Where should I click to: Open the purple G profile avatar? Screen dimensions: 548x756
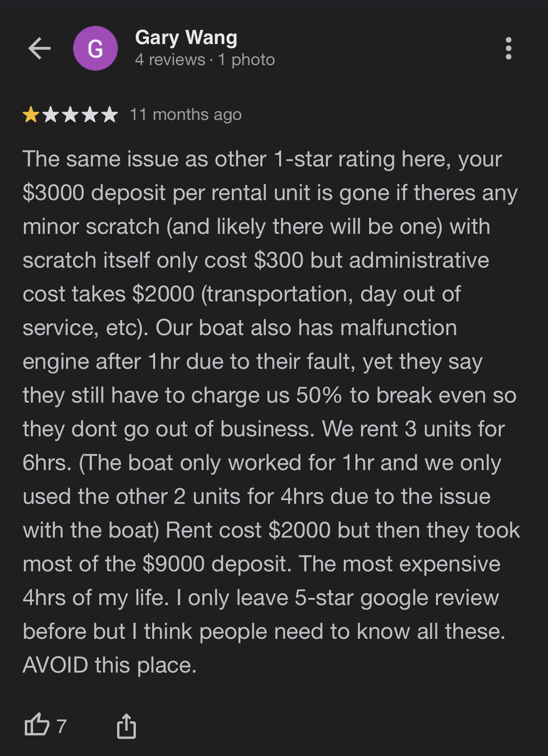[96, 48]
